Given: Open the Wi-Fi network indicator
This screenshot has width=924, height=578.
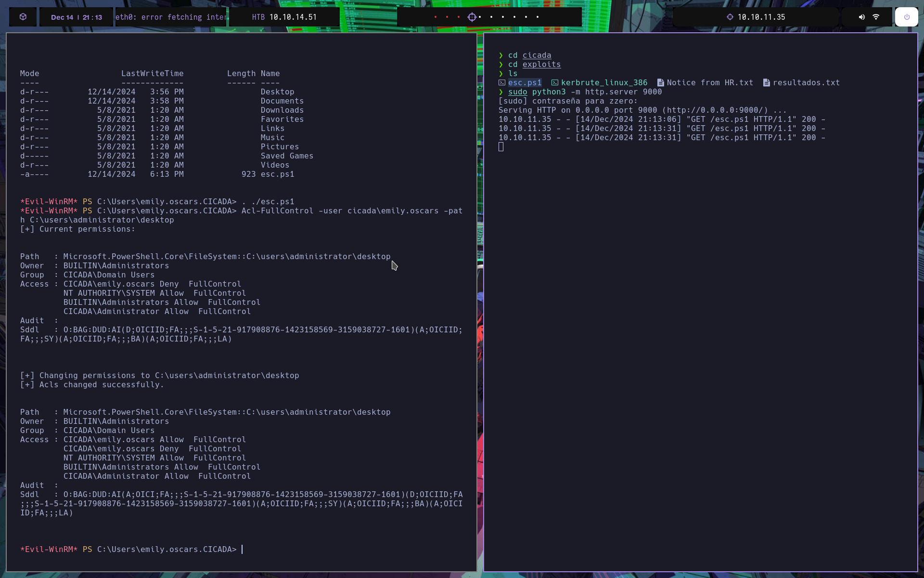Looking at the screenshot, I should tap(876, 17).
